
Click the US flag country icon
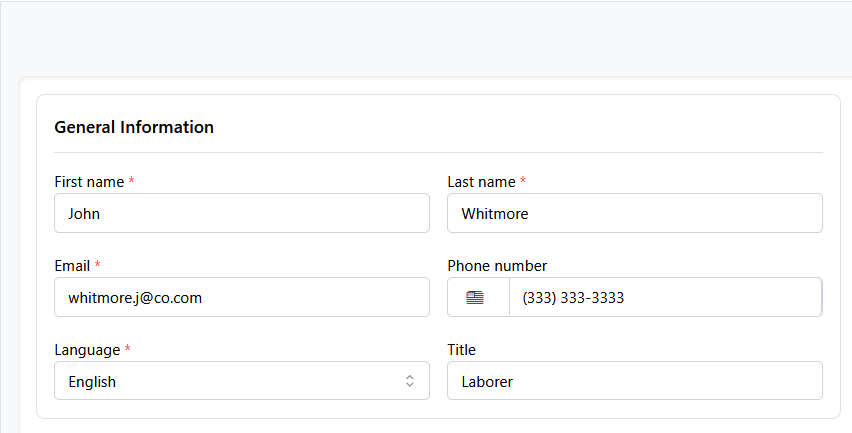[x=475, y=297]
